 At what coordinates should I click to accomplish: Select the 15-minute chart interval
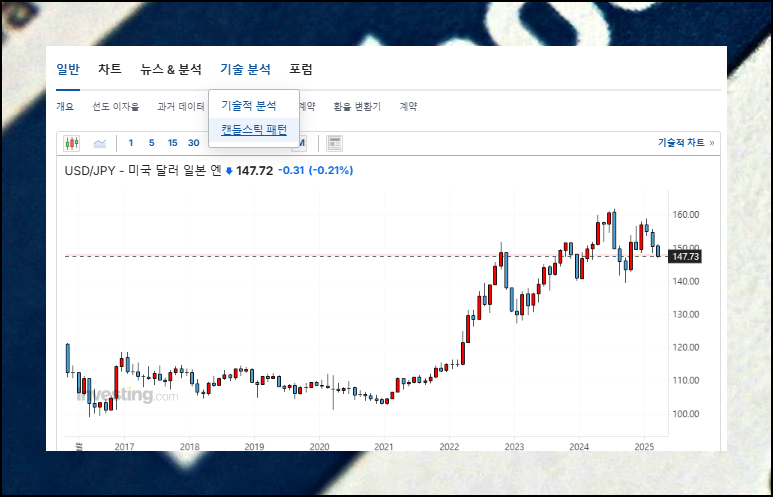pos(172,143)
